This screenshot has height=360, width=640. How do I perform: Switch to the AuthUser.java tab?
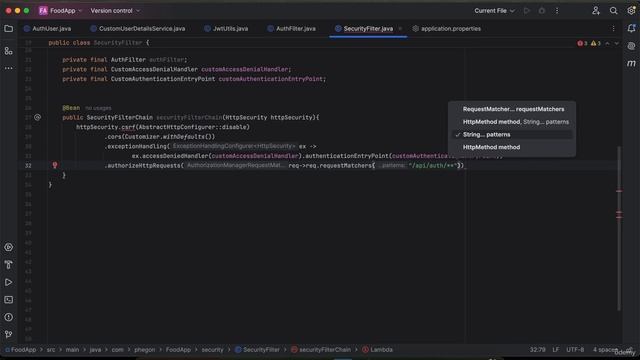coord(47,29)
